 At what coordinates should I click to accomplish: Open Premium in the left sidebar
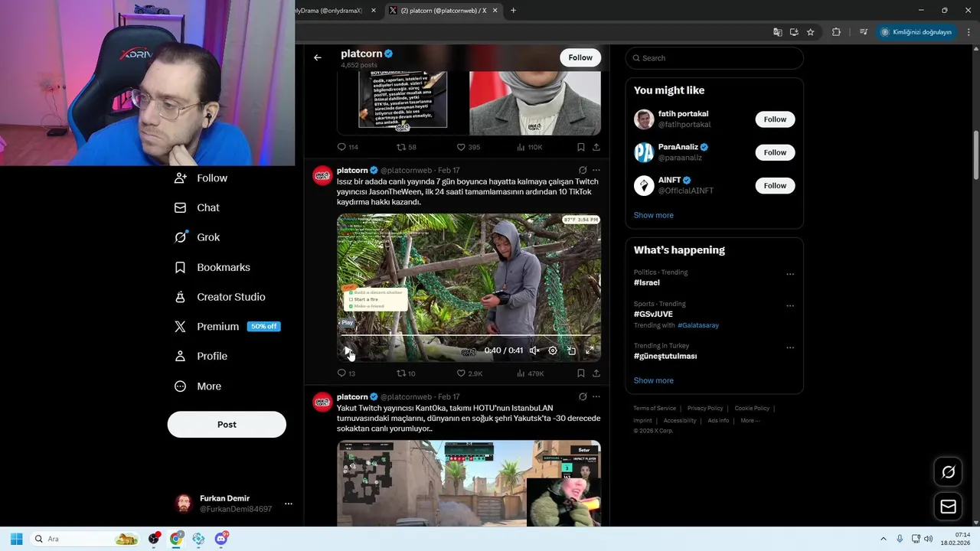point(227,326)
